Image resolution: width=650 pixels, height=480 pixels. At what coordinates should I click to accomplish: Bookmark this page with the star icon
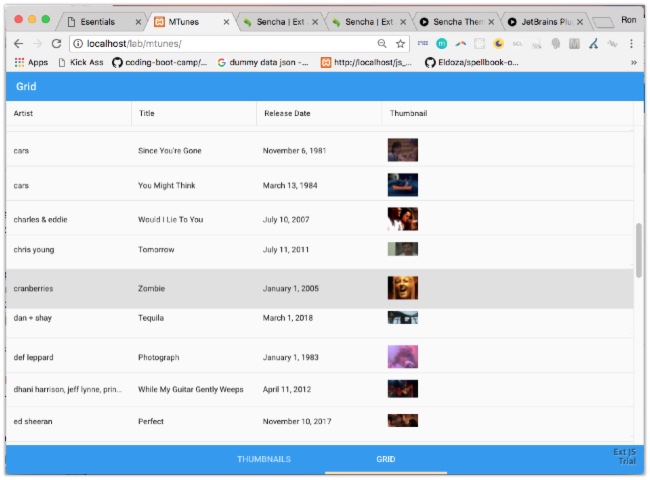click(400, 44)
